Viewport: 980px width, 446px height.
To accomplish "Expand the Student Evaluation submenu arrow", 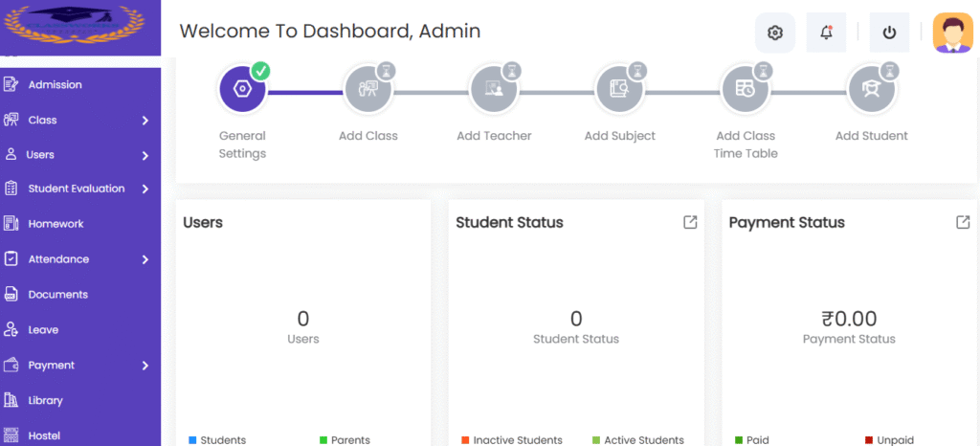I will pyautogui.click(x=145, y=189).
